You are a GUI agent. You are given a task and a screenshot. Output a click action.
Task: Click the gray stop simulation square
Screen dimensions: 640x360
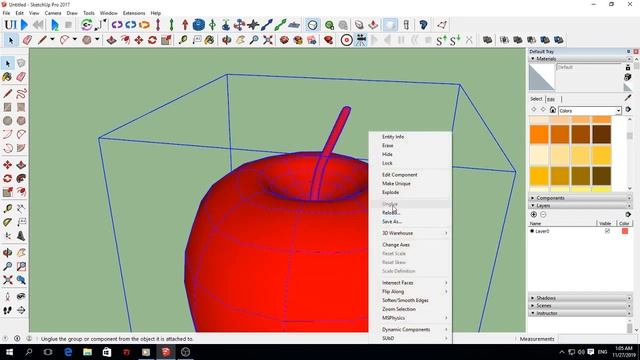pyautogui.click(x=69, y=25)
